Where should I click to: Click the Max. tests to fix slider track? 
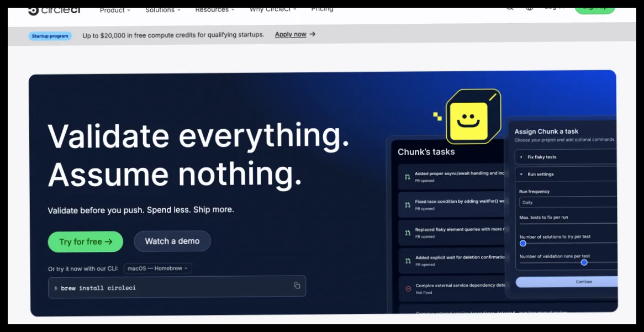(568, 224)
